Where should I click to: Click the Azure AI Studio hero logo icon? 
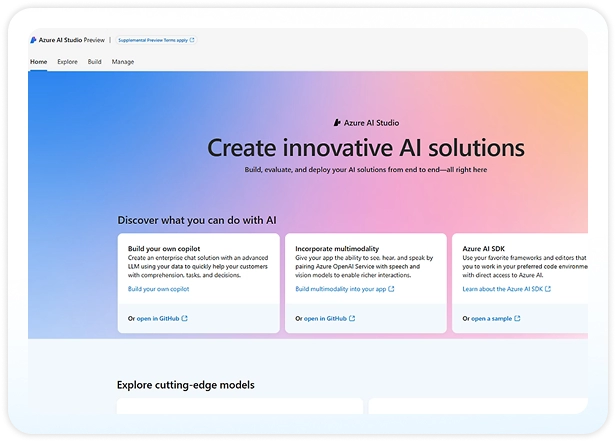(337, 122)
